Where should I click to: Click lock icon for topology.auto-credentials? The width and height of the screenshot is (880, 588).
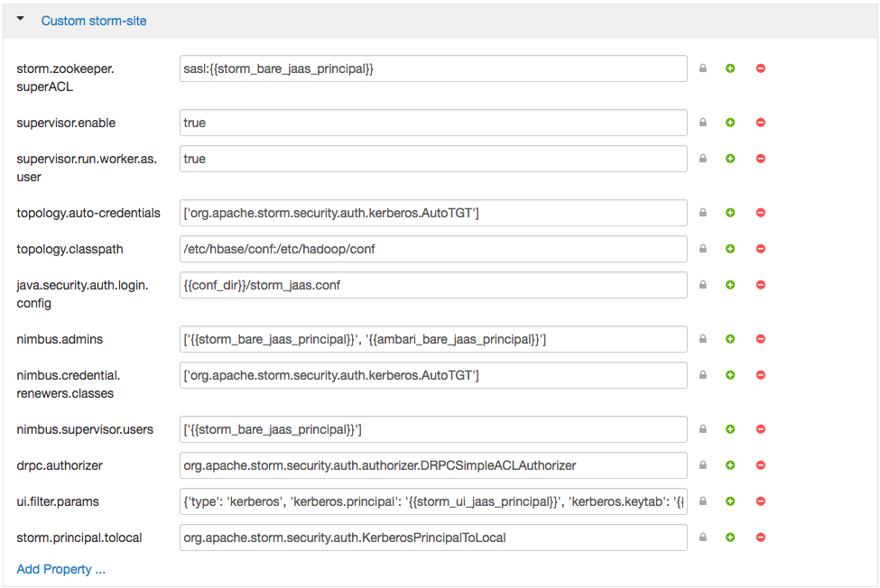702,213
